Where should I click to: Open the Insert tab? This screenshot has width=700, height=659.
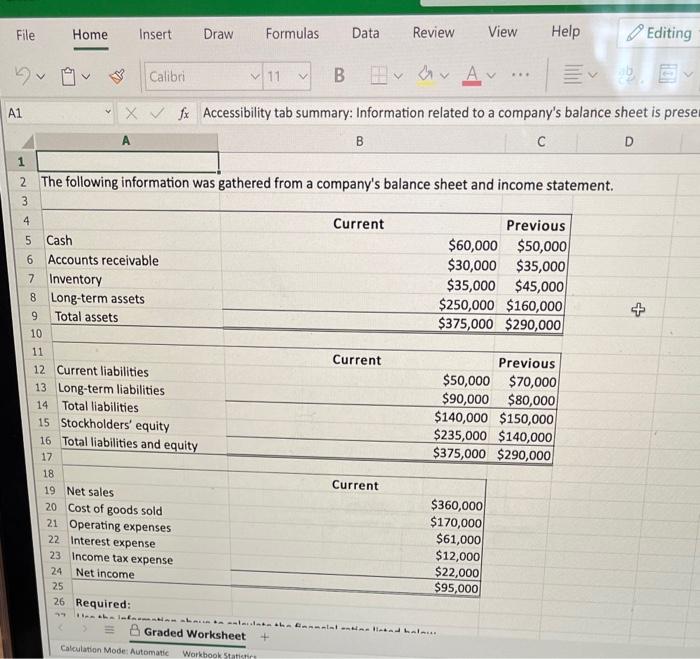(x=155, y=34)
